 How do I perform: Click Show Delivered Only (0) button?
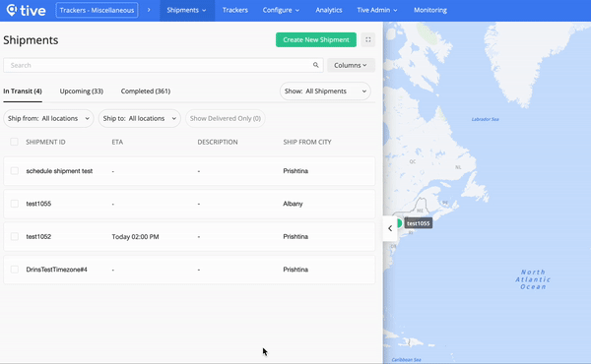226,118
